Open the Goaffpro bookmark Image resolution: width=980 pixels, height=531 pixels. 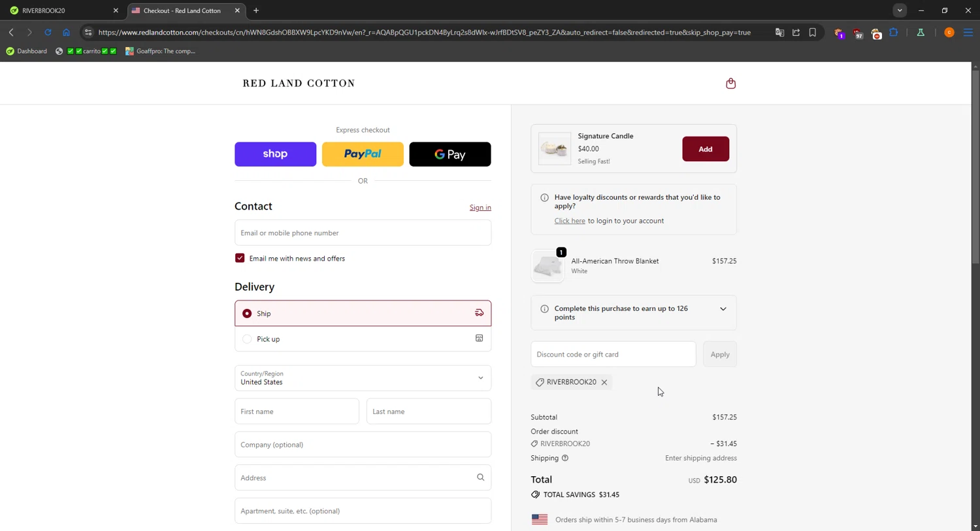(160, 51)
